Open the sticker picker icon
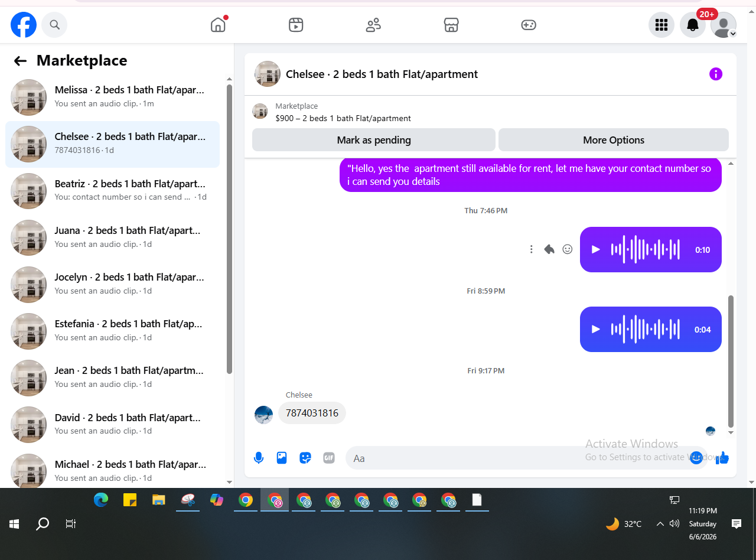 point(305,458)
